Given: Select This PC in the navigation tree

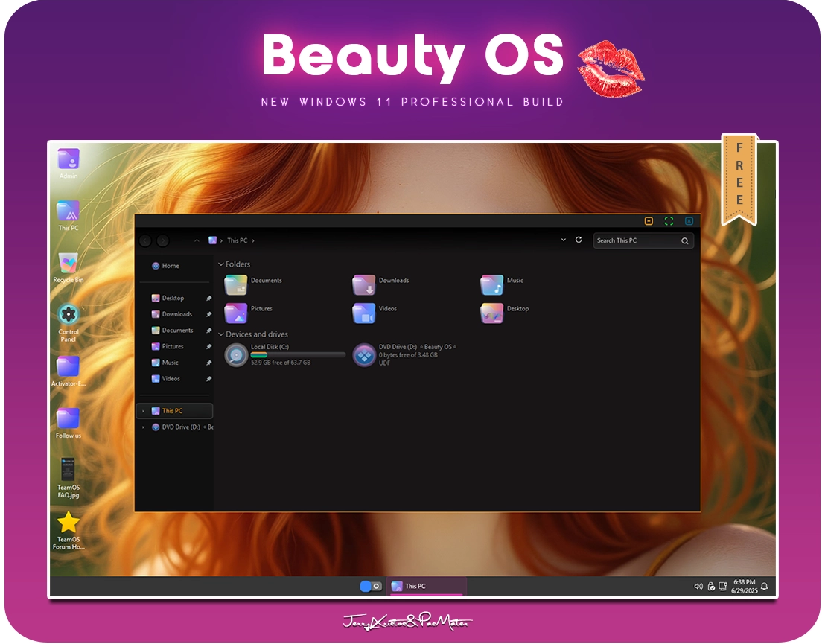Looking at the screenshot, I should point(175,411).
